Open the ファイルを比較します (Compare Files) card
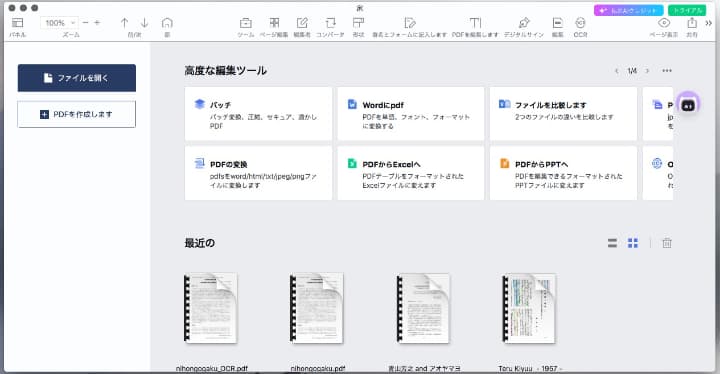The image size is (720, 374). 563,113
